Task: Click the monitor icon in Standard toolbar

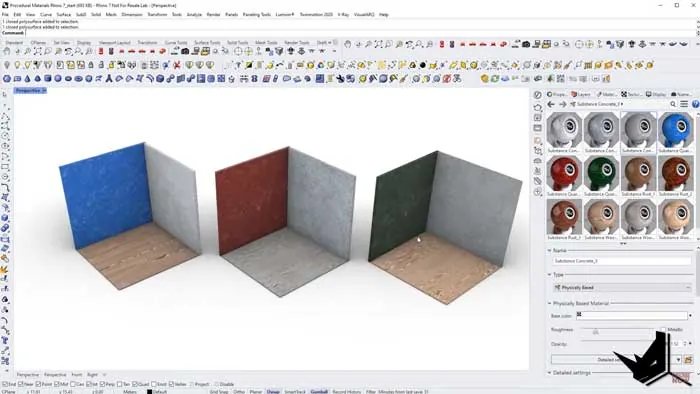Action: (x=195, y=52)
